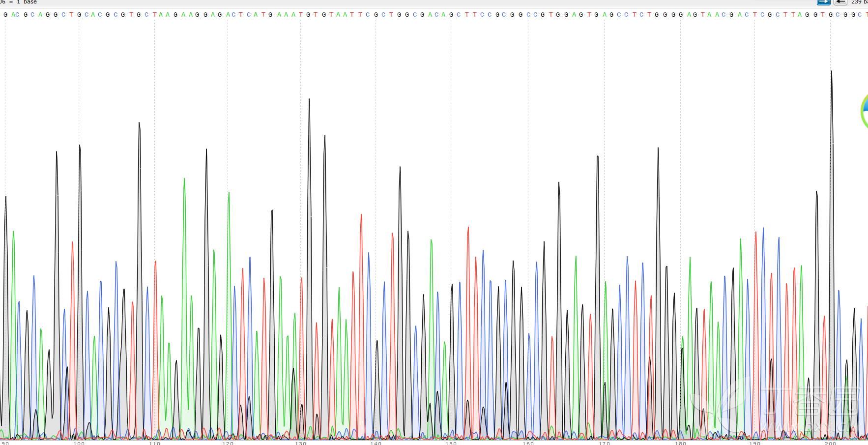Click the blue right-arrow navigation button

824,2
